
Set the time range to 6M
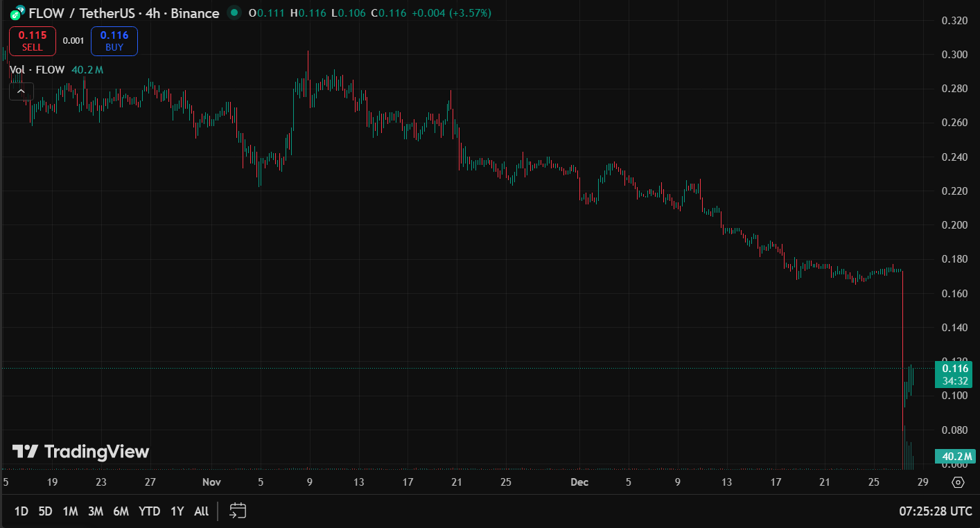click(121, 511)
